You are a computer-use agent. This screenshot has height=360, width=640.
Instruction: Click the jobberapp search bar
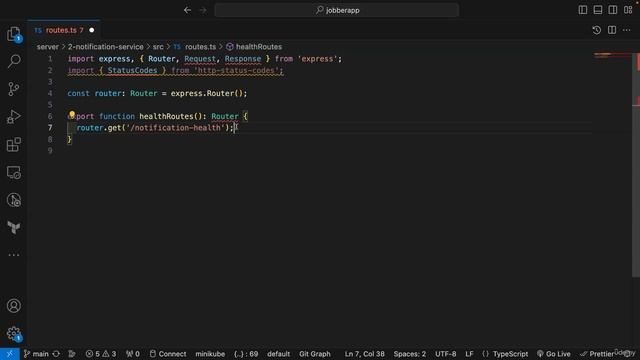point(337,10)
